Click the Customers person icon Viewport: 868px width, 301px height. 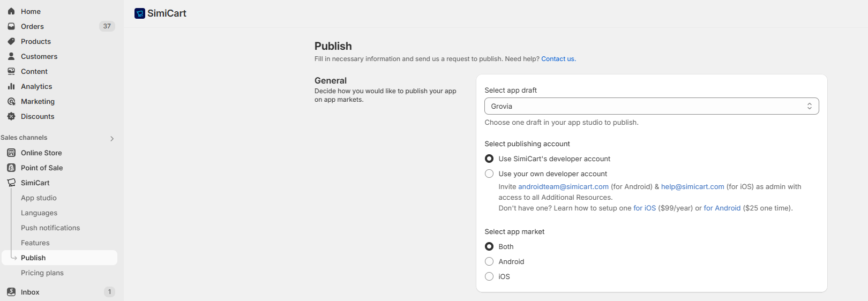pyautogui.click(x=11, y=56)
